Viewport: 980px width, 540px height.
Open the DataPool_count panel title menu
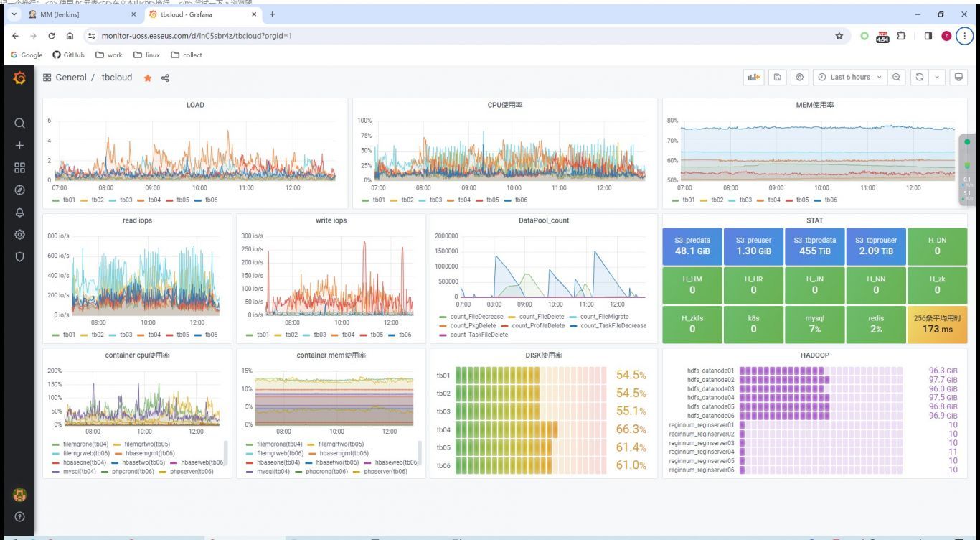pos(544,220)
